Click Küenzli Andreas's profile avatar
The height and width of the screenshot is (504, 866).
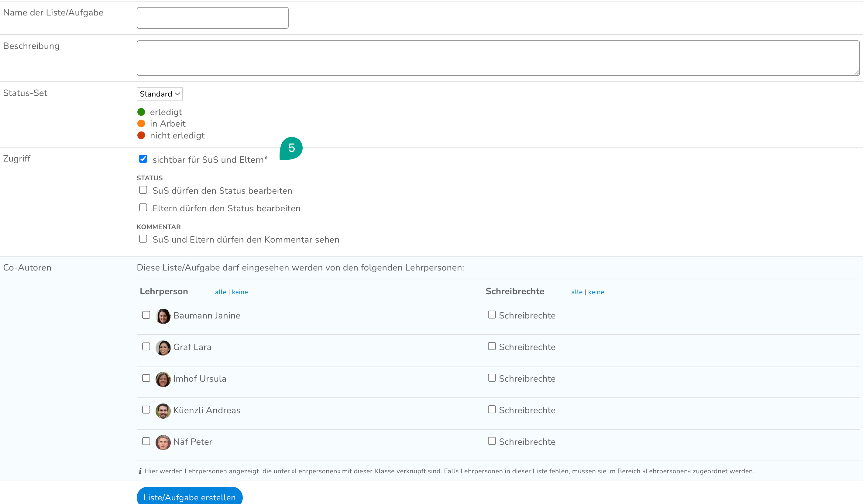[163, 411]
